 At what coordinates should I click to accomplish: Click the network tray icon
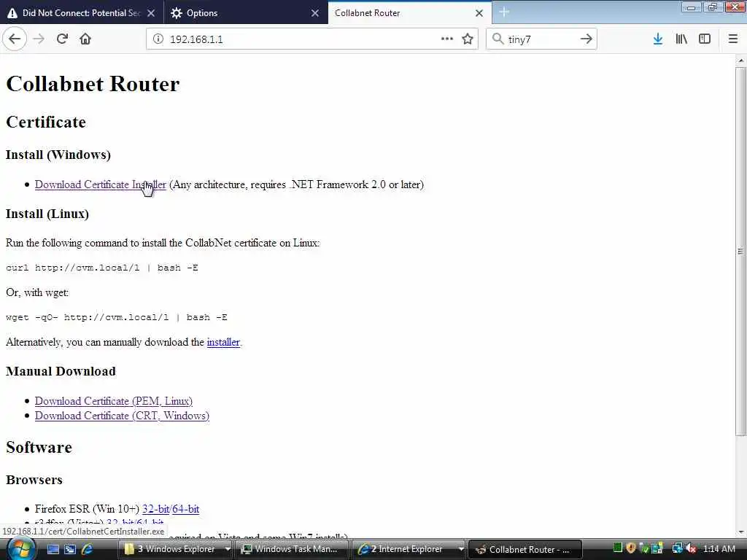tap(678, 548)
